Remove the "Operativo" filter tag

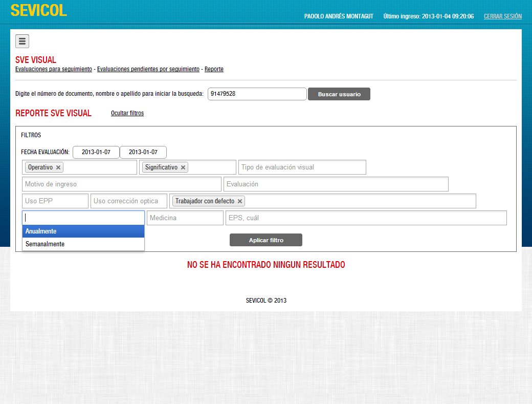pos(59,167)
